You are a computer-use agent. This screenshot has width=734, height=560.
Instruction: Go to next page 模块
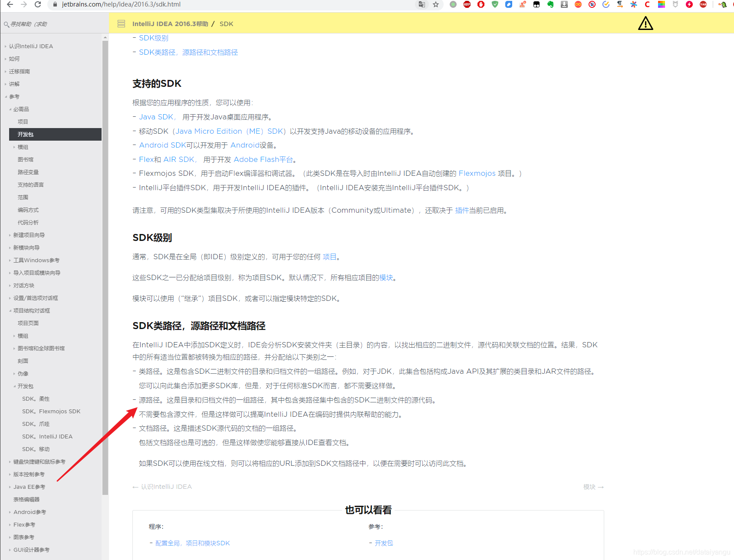click(593, 487)
